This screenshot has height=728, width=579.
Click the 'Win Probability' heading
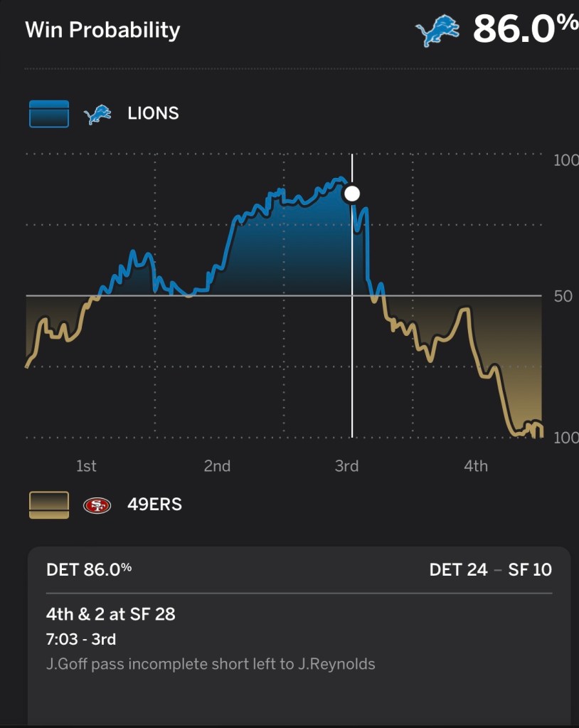tap(102, 30)
